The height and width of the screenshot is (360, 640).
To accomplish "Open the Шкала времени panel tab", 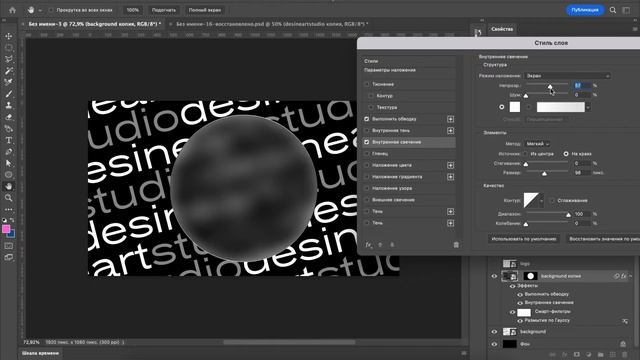I will click(40, 353).
